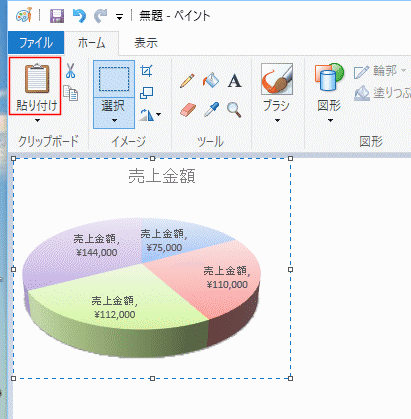411x419 pixels.
Task: Expand the 貼り付け dropdown arrow
Action: pyautogui.click(x=37, y=120)
